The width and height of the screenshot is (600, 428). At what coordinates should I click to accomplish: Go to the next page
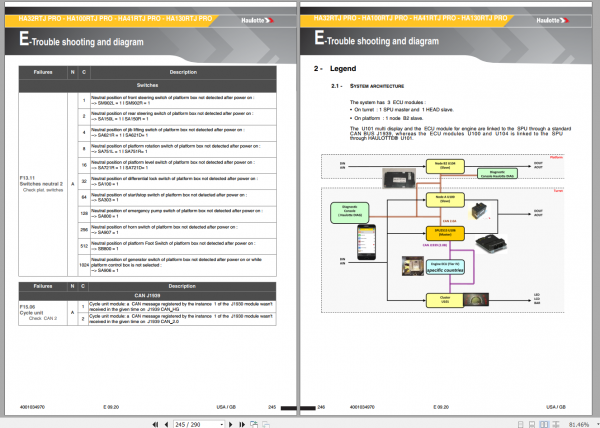231,424
